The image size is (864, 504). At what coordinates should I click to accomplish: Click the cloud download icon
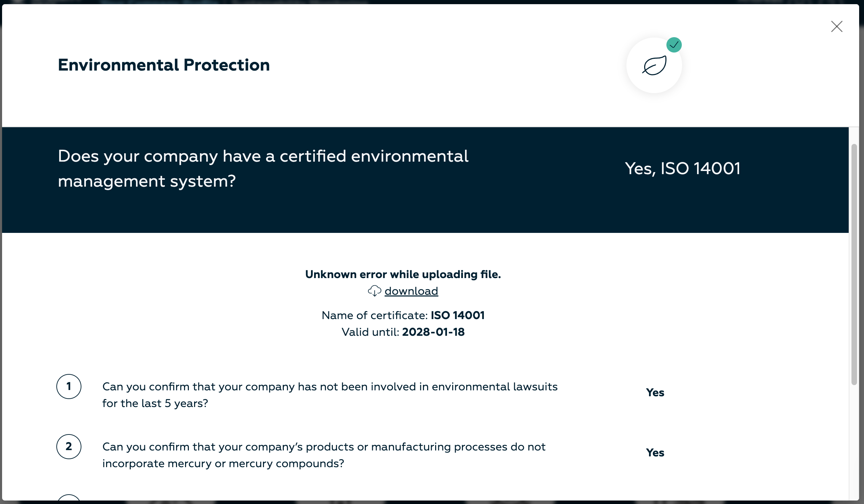[x=374, y=291]
